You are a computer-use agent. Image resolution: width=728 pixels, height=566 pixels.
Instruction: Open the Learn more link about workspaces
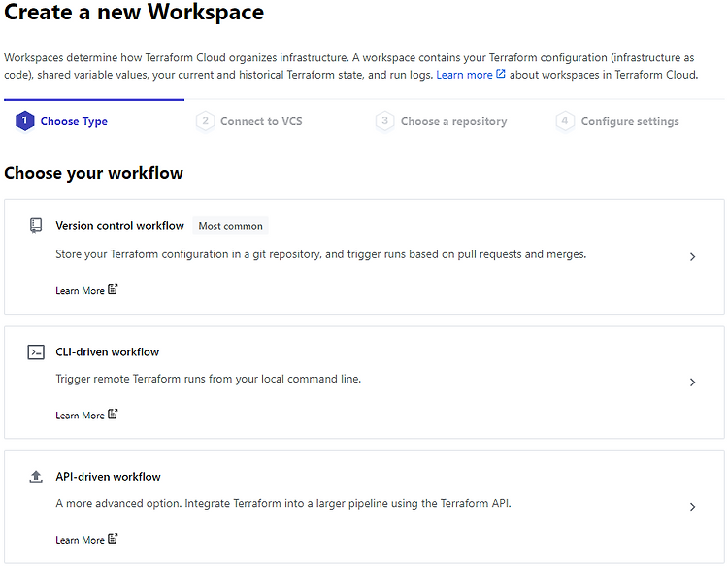pyautogui.click(x=464, y=75)
